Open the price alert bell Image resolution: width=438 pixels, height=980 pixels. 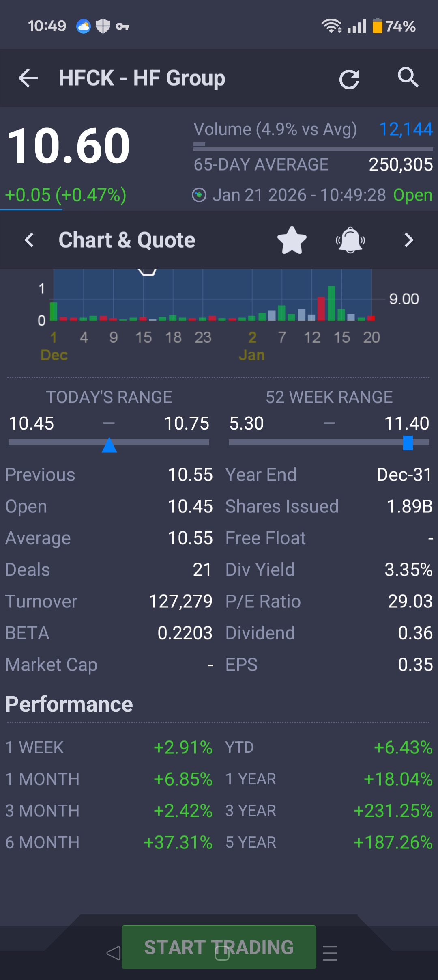click(350, 240)
